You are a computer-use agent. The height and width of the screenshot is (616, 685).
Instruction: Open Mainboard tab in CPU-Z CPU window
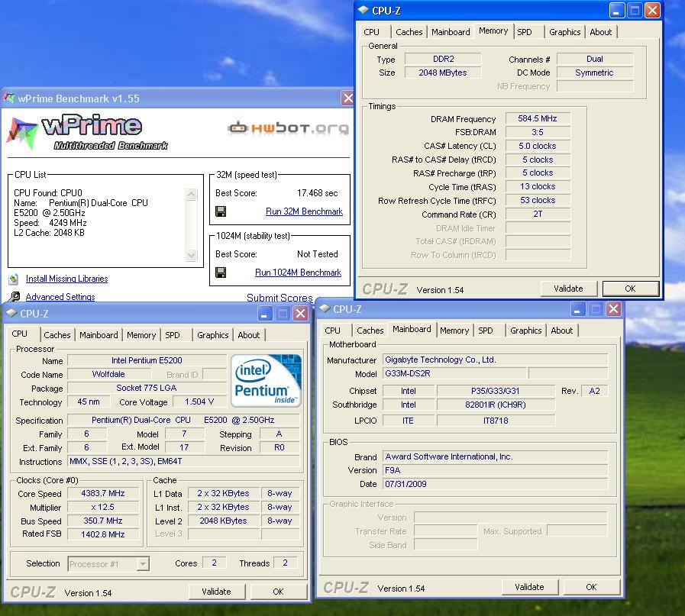[x=99, y=335]
